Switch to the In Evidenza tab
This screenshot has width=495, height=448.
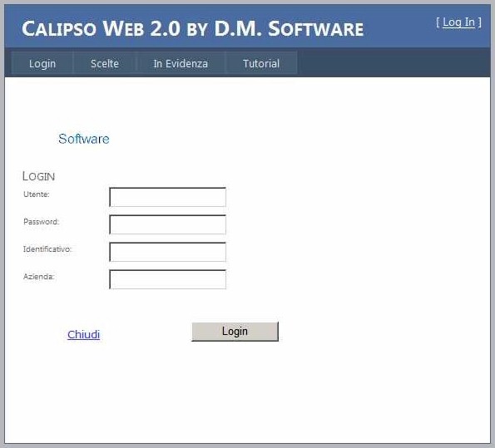181,63
